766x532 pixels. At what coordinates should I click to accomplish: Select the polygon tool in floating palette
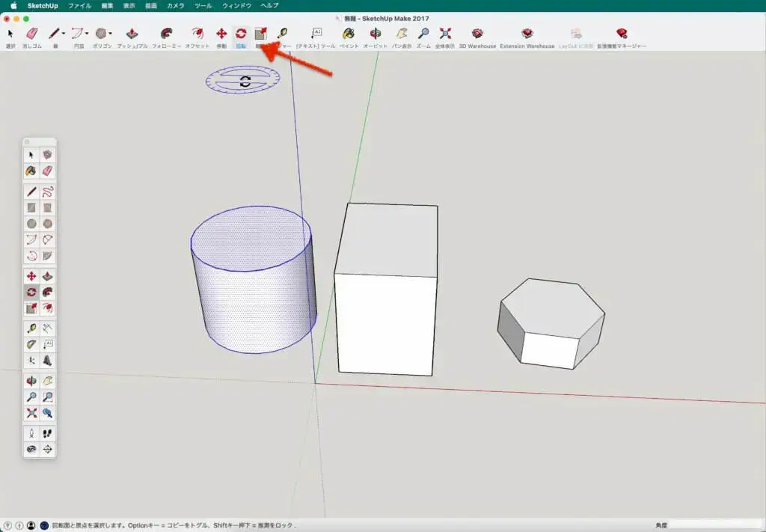coord(47,224)
